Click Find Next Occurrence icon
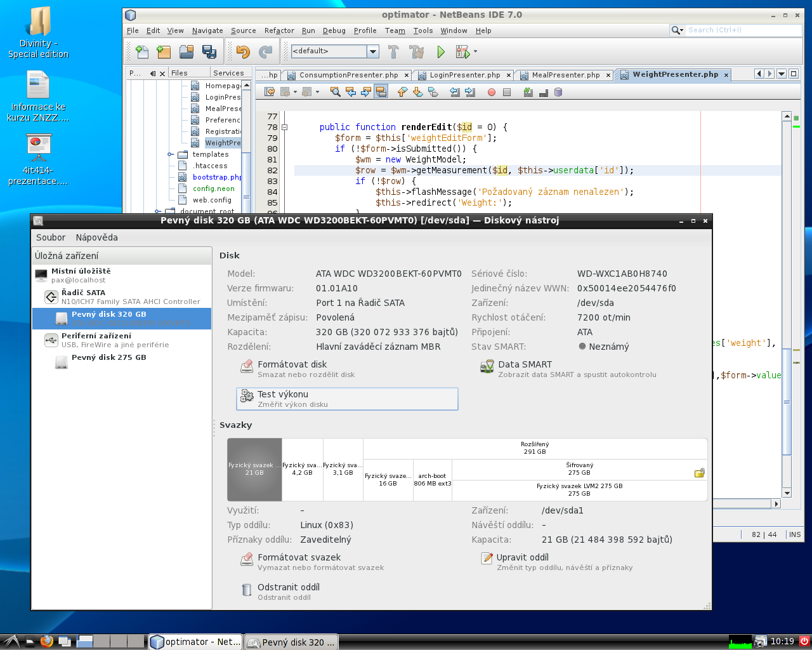Image resolution: width=812 pixels, height=650 pixels. coord(366,92)
